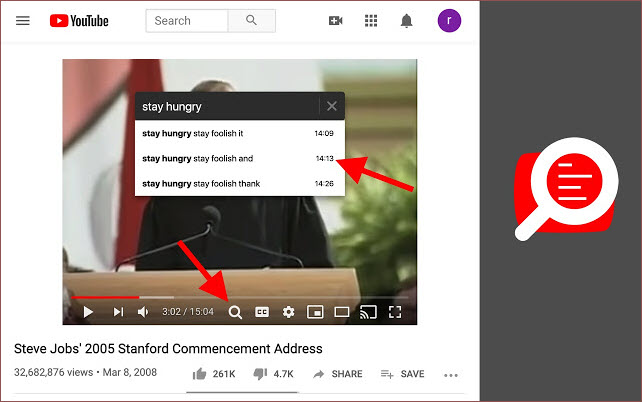Viewport: 642px width, 402px height.
Task: Click the search magnifier button in header
Action: 252,21
